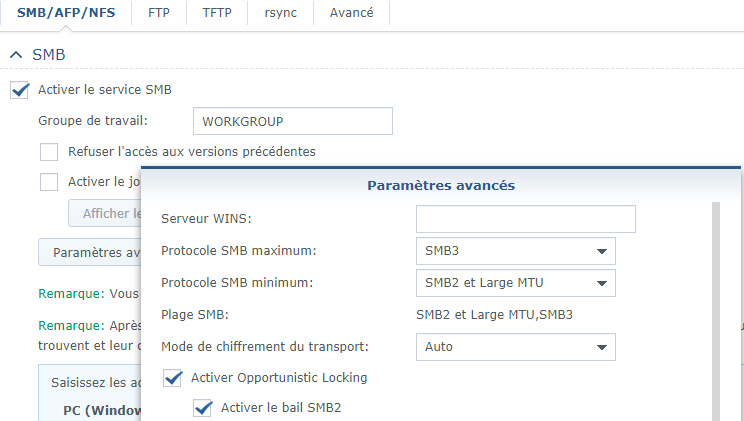Open the rsync tab
Viewport: 744px width, 421px height.
(280, 12)
